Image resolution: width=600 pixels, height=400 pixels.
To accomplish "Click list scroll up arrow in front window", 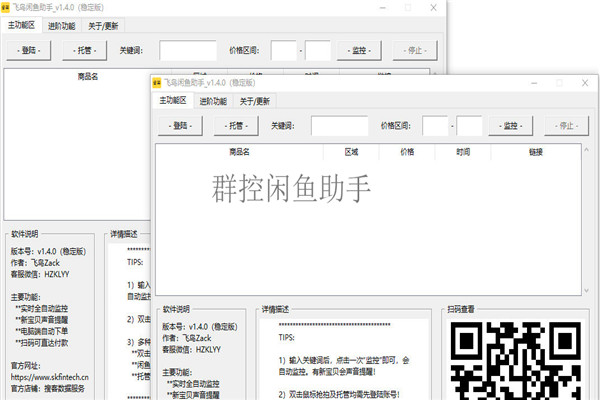I will click(586, 150).
